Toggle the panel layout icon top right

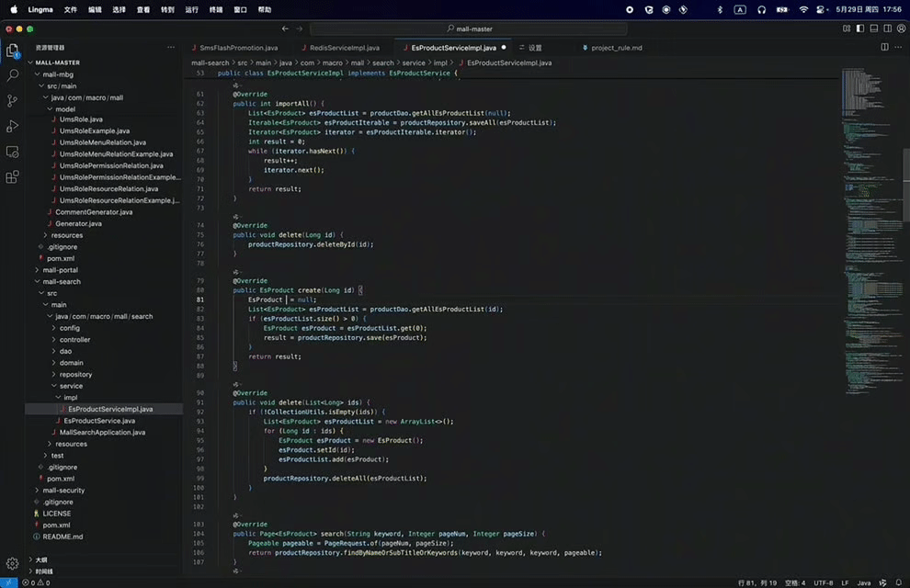873,28
